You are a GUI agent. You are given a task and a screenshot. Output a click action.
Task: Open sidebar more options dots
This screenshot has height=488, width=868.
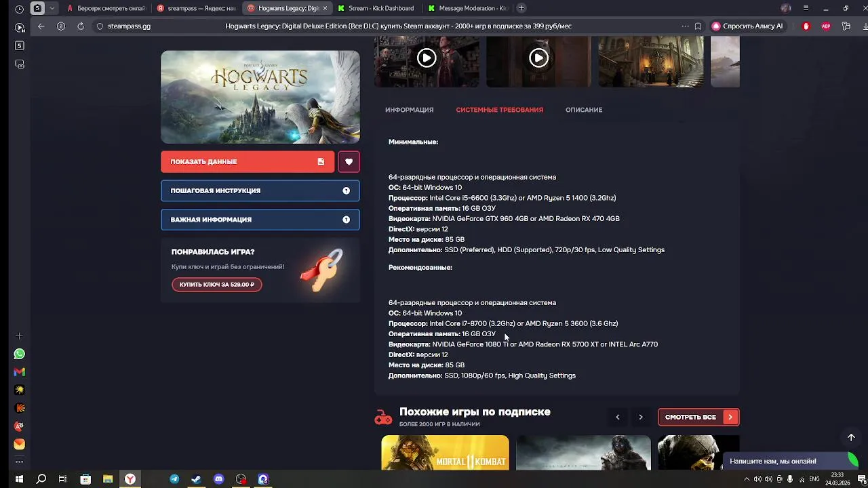(19, 462)
